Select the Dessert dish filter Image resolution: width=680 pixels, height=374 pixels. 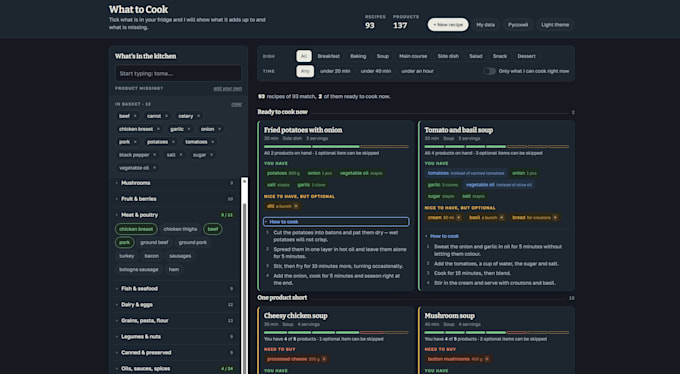(526, 56)
